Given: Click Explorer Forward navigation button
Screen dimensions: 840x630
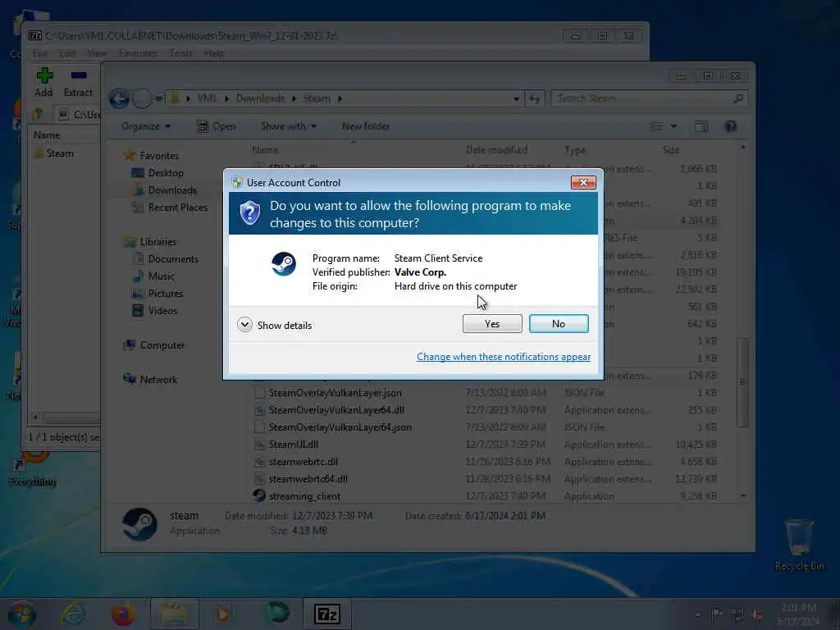Looking at the screenshot, I should point(142,98).
